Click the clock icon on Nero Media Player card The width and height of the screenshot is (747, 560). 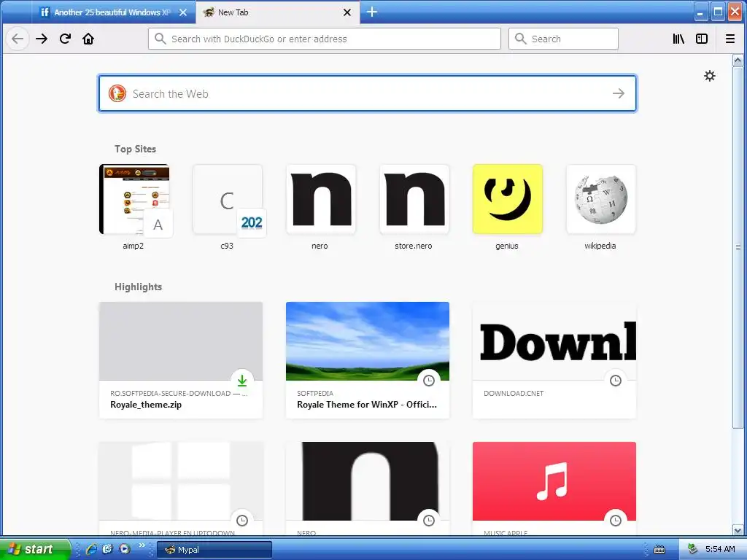242,520
